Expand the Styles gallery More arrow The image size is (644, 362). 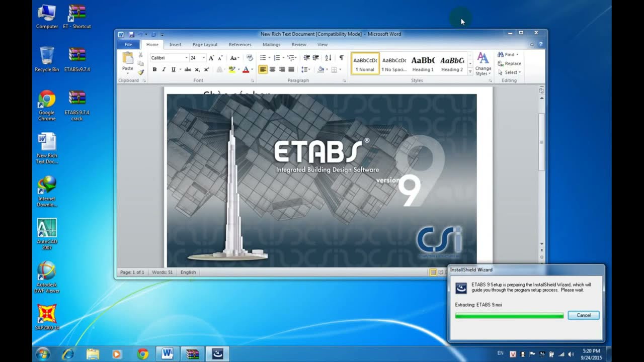point(470,72)
